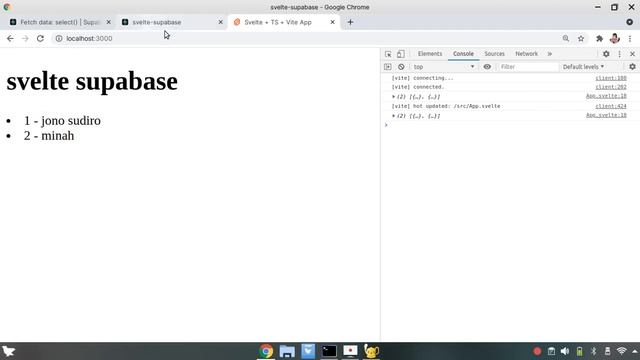Go forward with the browser forward arrow
This screenshot has width=640, height=360.
click(x=25, y=38)
